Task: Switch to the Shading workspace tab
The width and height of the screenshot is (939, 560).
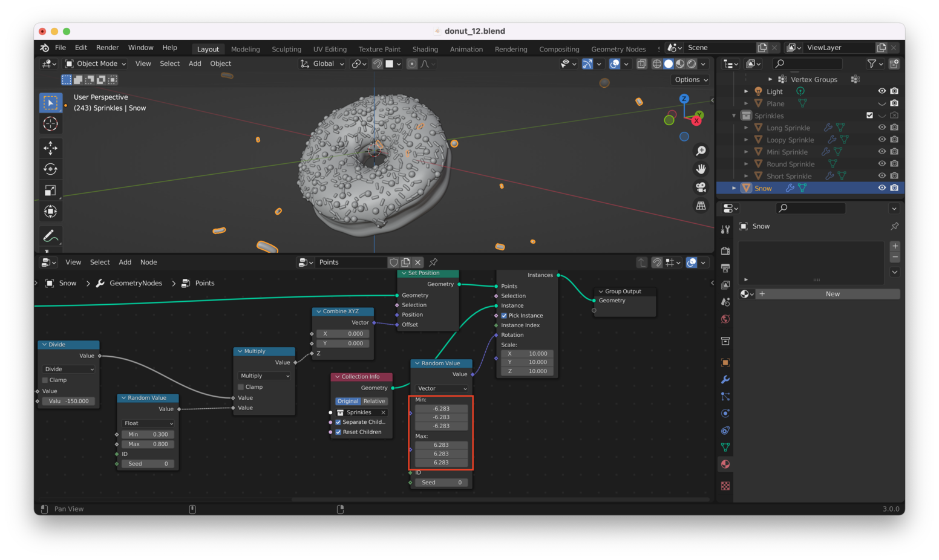Action: [425, 49]
